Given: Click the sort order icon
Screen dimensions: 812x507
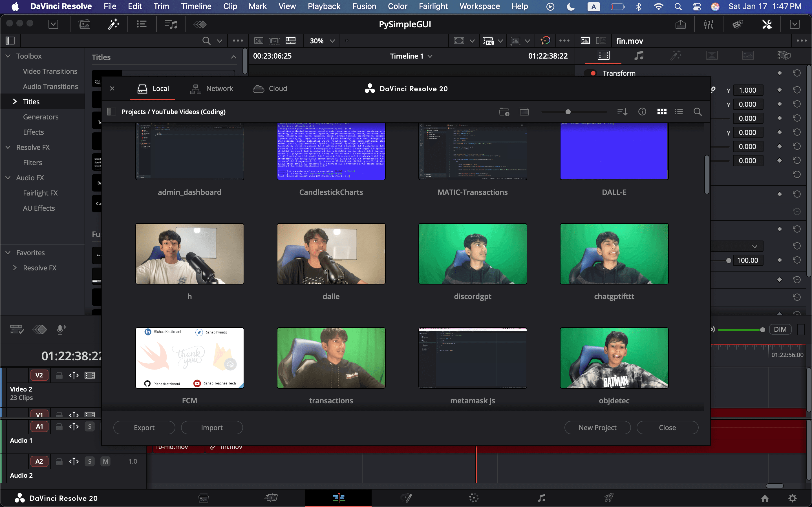Looking at the screenshot, I should [x=622, y=112].
